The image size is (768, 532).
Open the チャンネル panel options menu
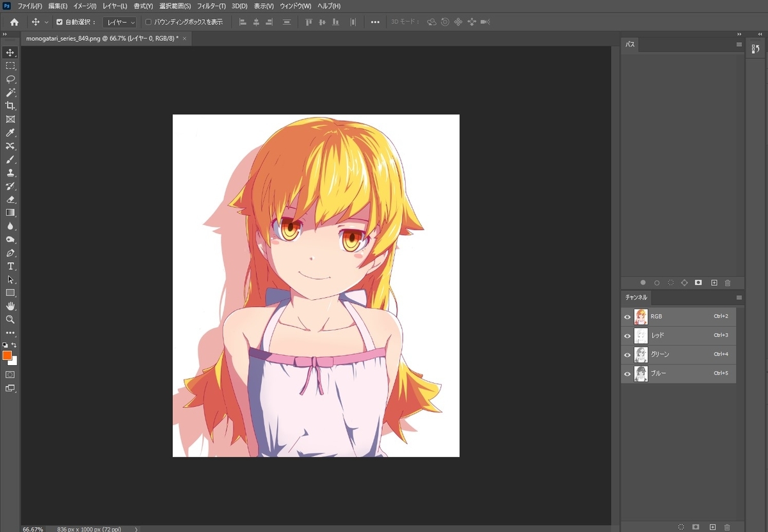739,297
